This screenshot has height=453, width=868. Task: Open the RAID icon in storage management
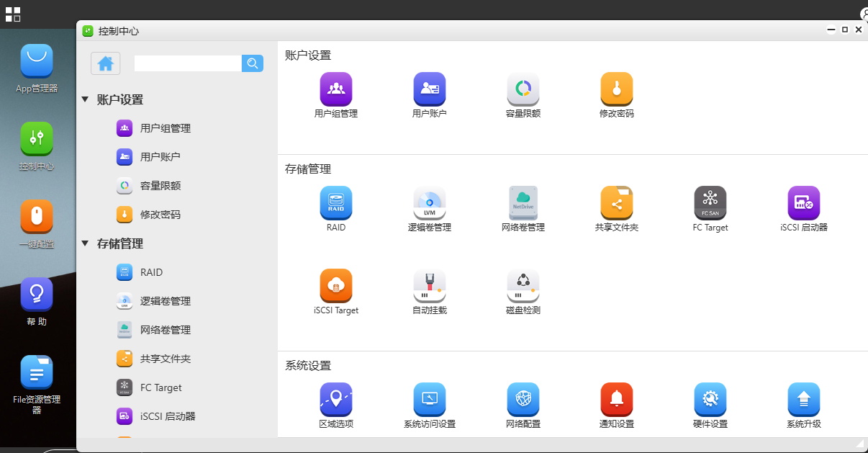(335, 203)
